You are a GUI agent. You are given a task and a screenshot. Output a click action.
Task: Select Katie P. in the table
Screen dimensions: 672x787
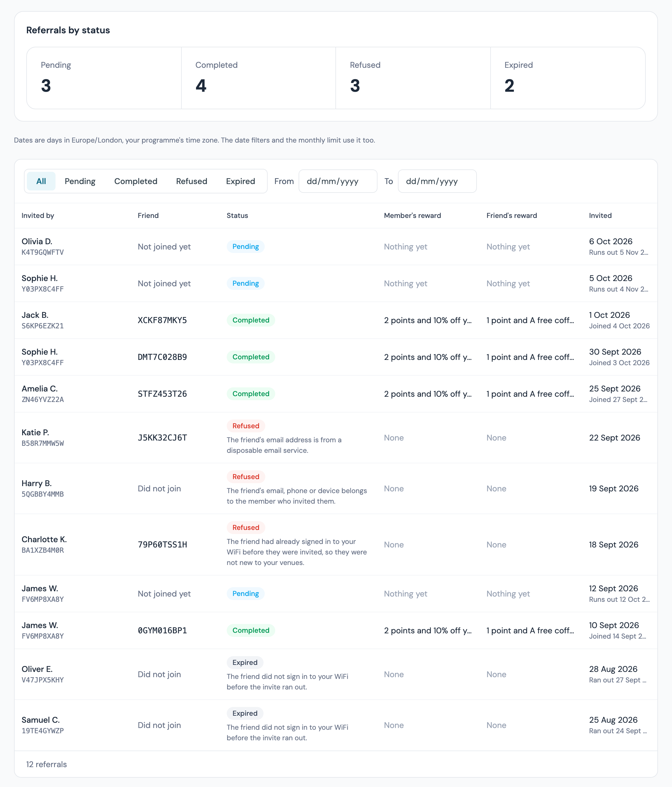click(x=35, y=432)
